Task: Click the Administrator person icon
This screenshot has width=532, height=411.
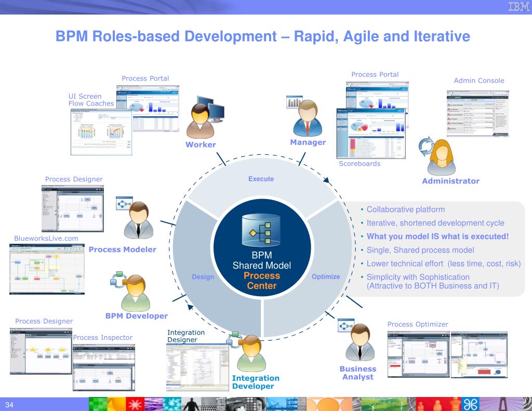Action: tap(442, 157)
